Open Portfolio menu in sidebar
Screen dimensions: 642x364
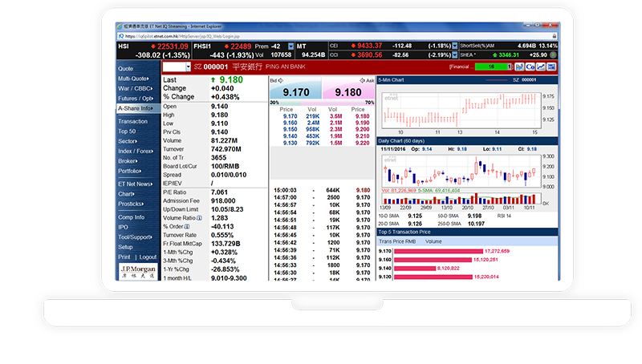coord(130,171)
